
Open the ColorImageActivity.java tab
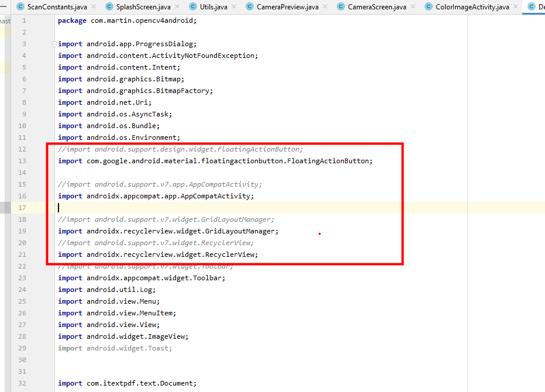point(472,7)
